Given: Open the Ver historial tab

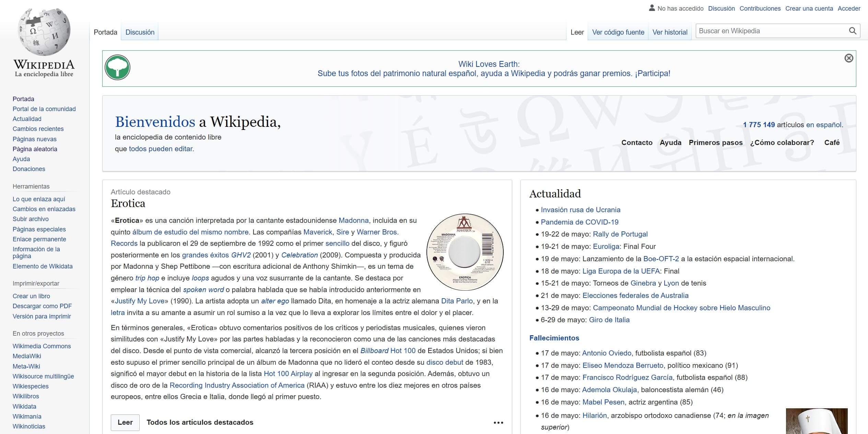Looking at the screenshot, I should (670, 32).
